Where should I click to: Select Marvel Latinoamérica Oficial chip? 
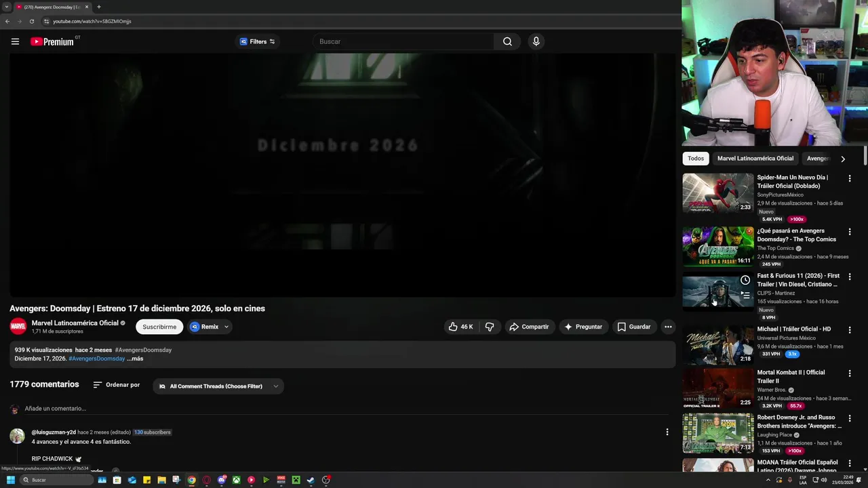(755, 159)
